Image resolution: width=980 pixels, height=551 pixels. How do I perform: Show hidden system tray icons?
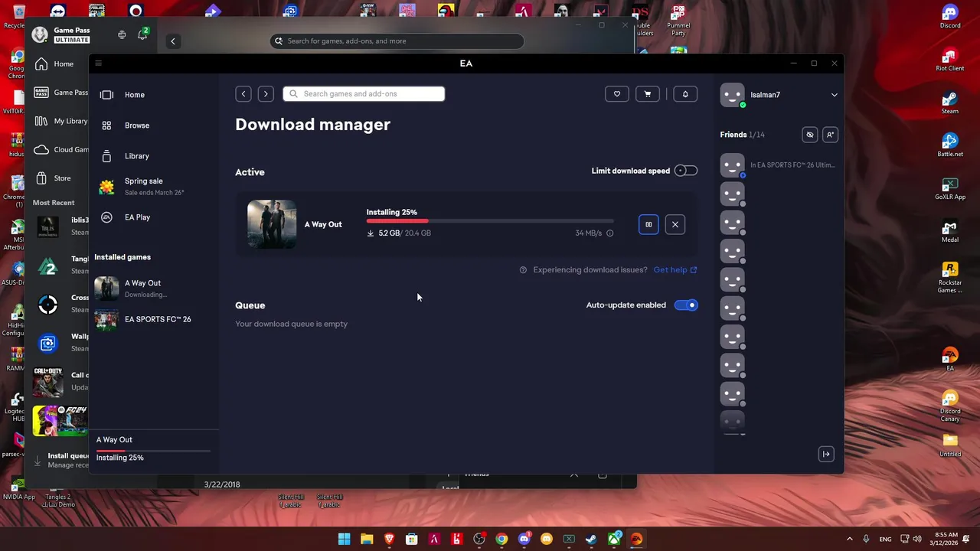pyautogui.click(x=849, y=539)
